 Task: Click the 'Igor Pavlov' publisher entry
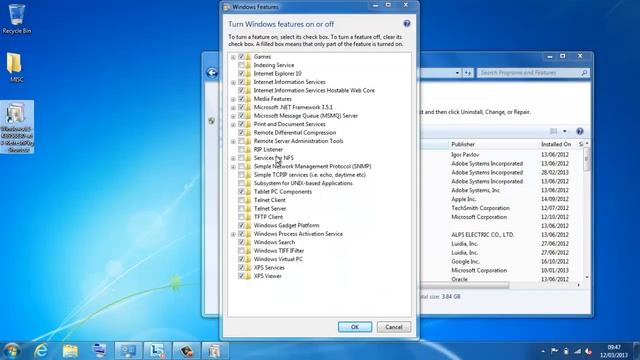(465, 155)
